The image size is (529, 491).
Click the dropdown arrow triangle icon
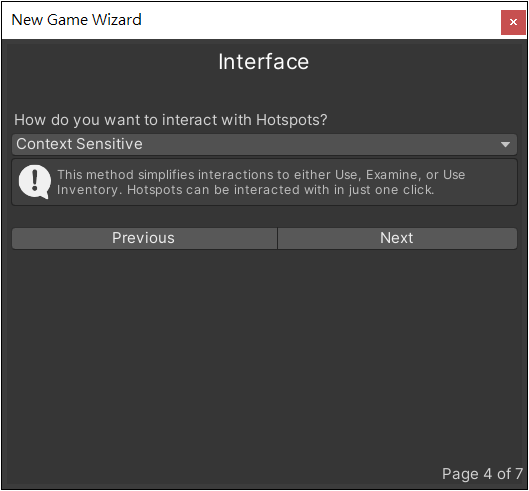(505, 145)
